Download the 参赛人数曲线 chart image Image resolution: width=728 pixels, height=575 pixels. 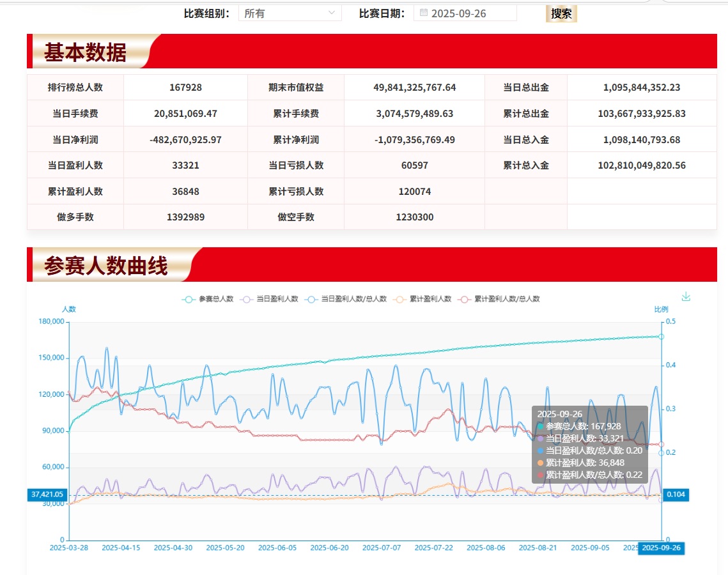686,296
